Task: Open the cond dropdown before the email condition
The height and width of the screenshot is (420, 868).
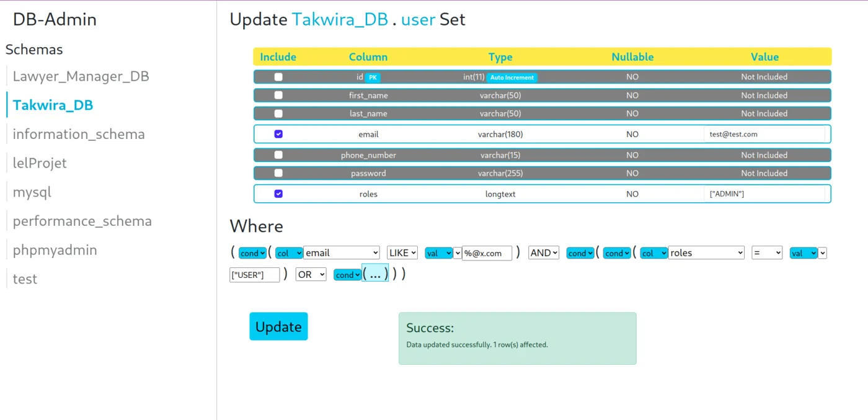Action: pyautogui.click(x=252, y=253)
